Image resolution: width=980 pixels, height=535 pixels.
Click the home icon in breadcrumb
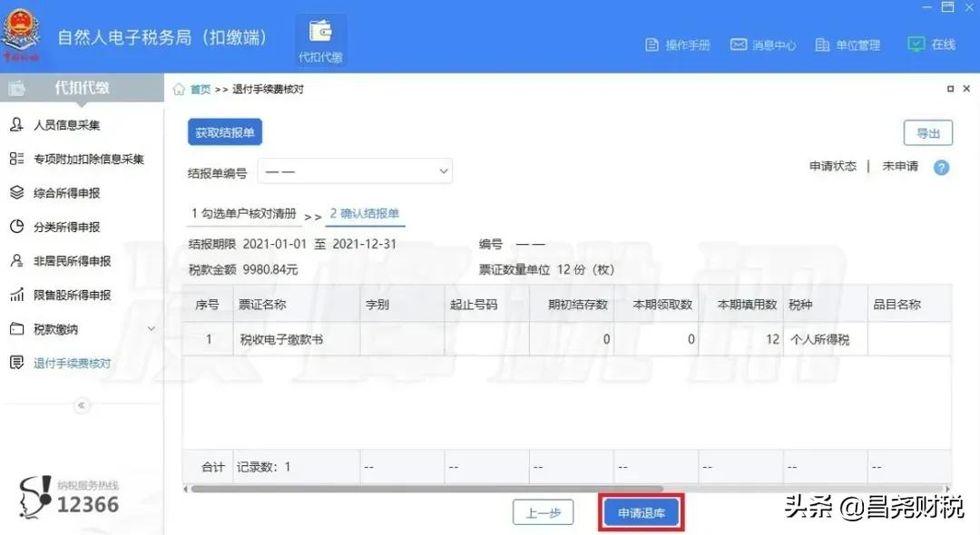[180, 89]
